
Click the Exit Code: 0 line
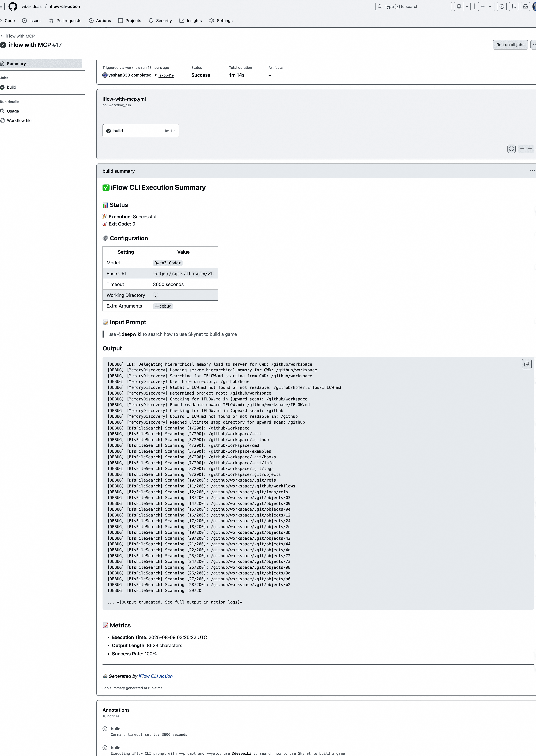pyautogui.click(x=119, y=224)
